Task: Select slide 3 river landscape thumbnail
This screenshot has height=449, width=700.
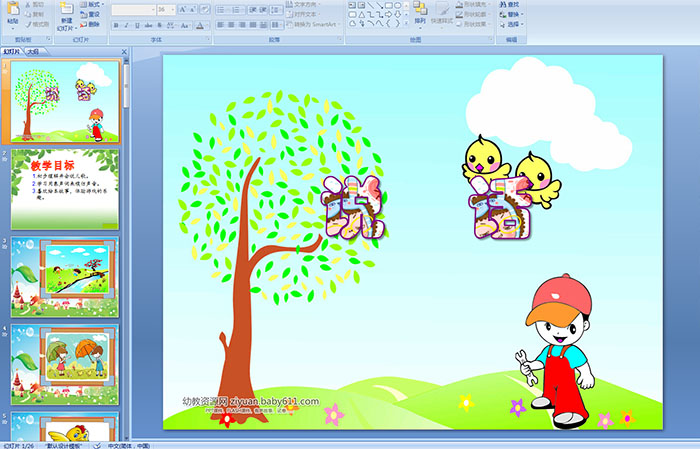Action: (x=65, y=277)
